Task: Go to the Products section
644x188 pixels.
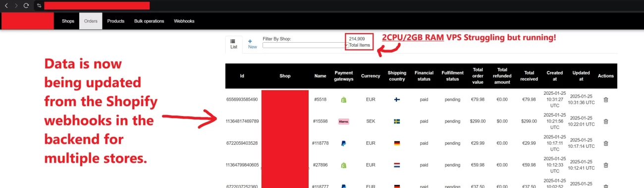Action: tap(116, 21)
